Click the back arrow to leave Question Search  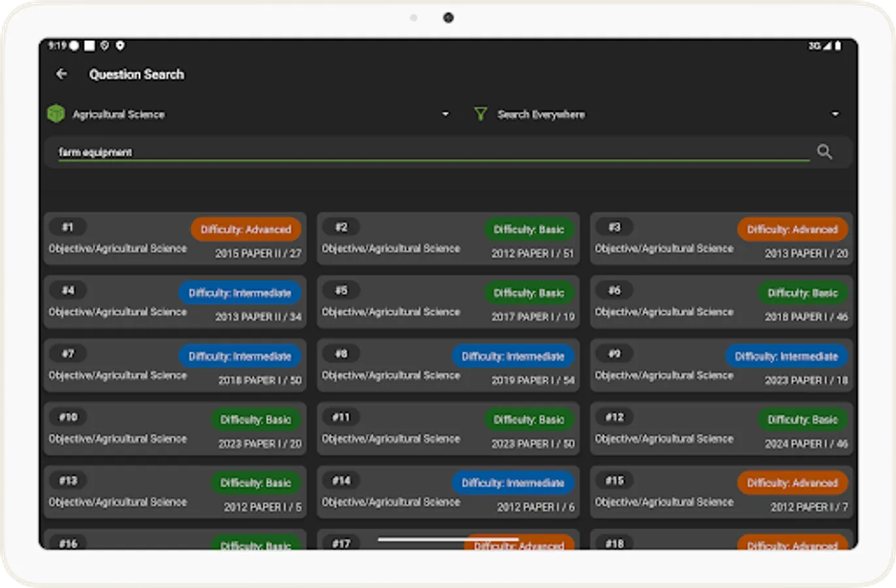61,74
